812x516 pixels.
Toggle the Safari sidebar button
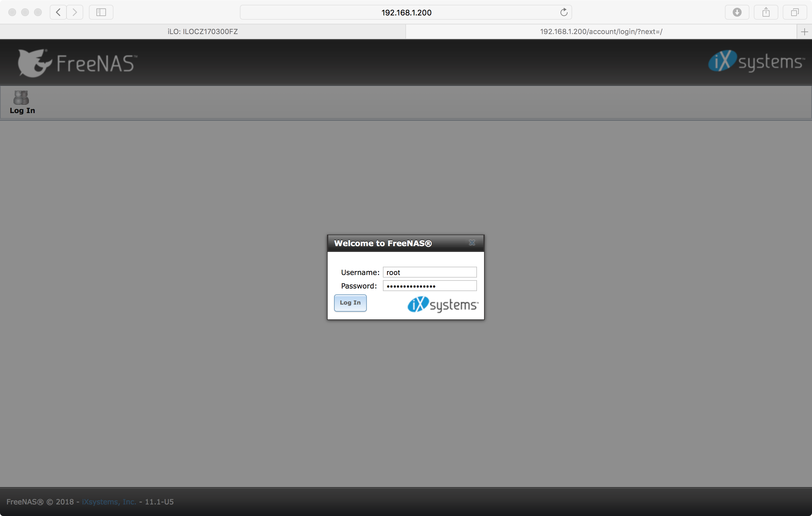click(x=101, y=13)
